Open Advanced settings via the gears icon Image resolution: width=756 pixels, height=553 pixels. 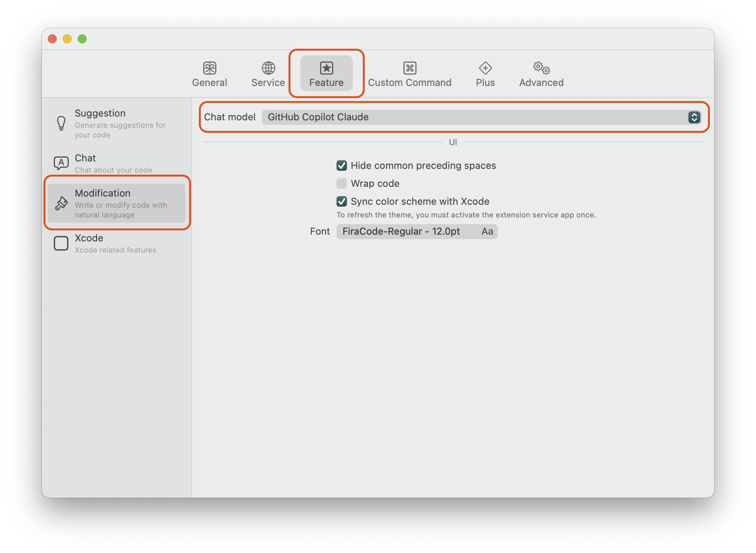pos(540,68)
